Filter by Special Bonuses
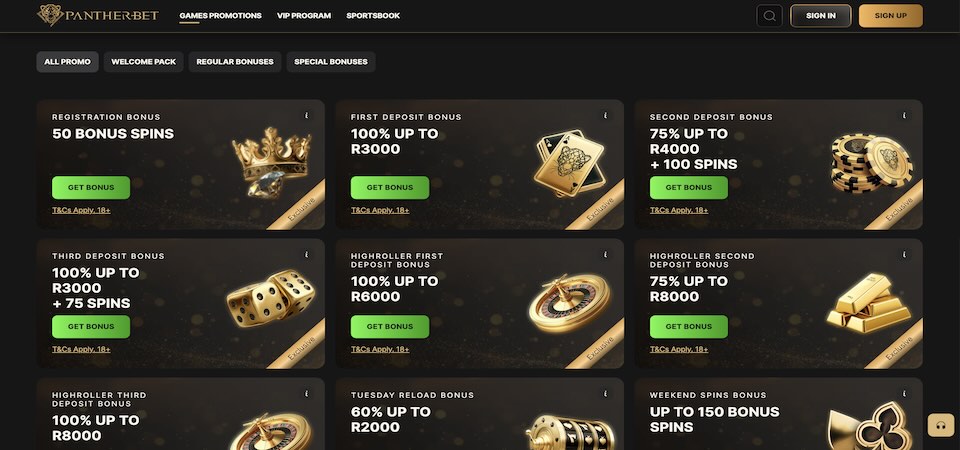 330,62
